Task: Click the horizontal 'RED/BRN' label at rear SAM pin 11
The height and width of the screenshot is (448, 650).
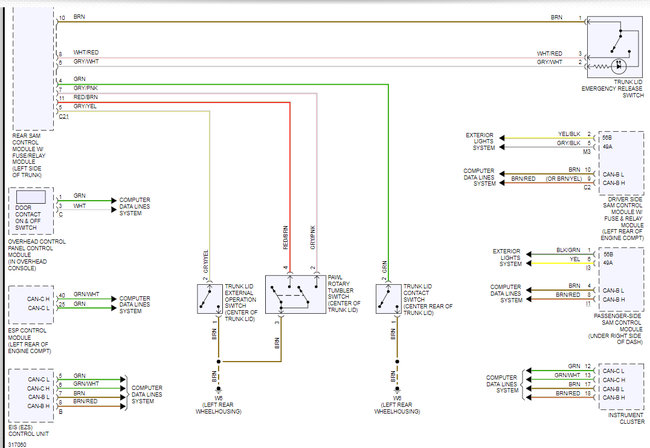Action: tap(85, 97)
